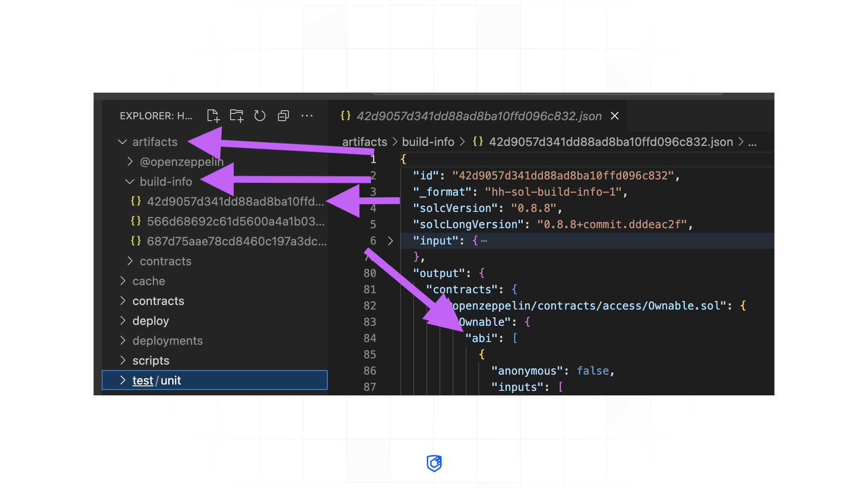The width and height of the screenshot is (868, 488).
Task: Click the JSON icon beside 687d75aae78cd8460c197a3dc file
Action: click(x=136, y=241)
